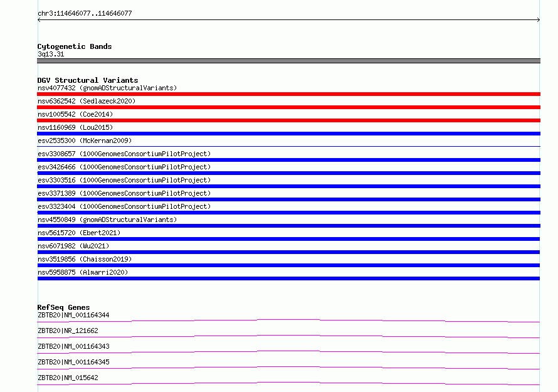
Task: Click the magenta line under ZBTB20|NR_121662
Action: [x=288, y=336]
